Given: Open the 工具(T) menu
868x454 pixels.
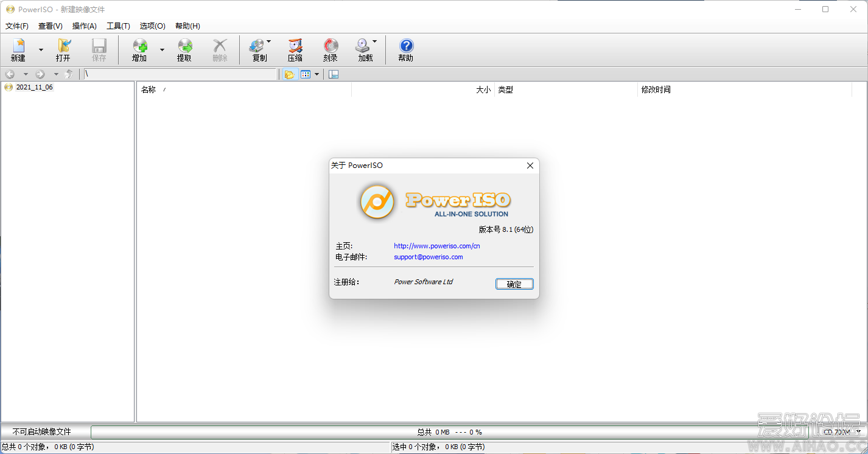Looking at the screenshot, I should [x=118, y=26].
